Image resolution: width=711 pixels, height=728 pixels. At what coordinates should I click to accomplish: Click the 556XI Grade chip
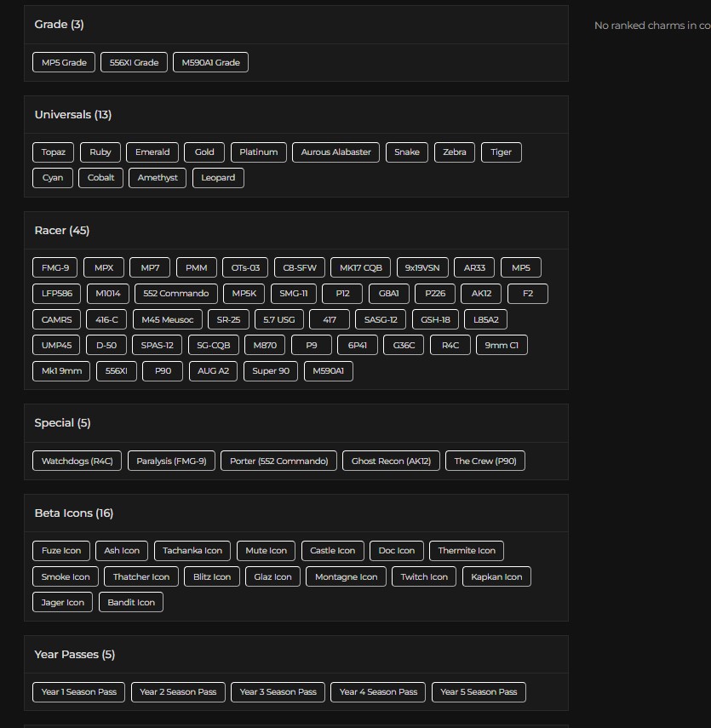pos(134,62)
